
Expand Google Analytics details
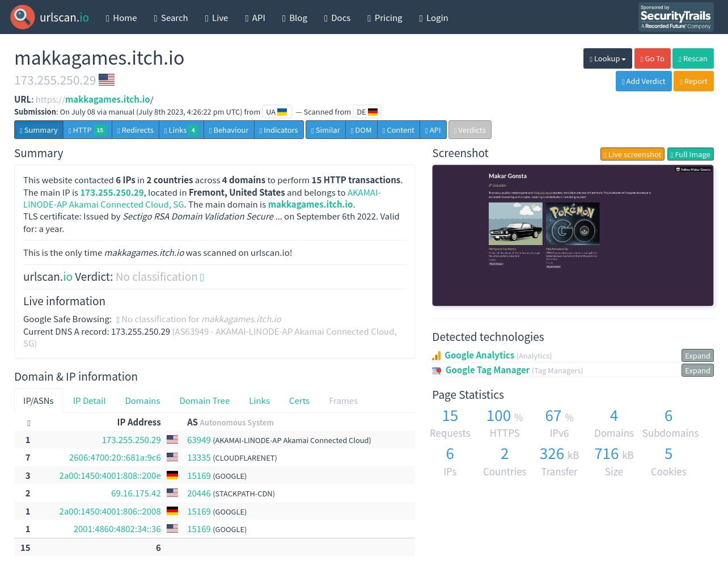tap(697, 356)
